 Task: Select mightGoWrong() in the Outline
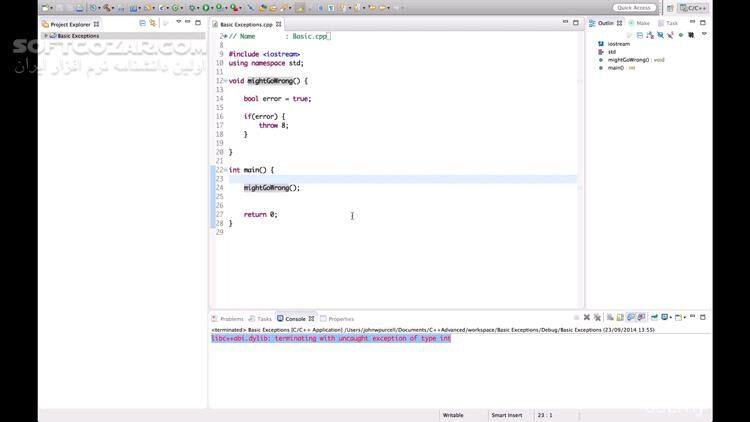[629, 60]
